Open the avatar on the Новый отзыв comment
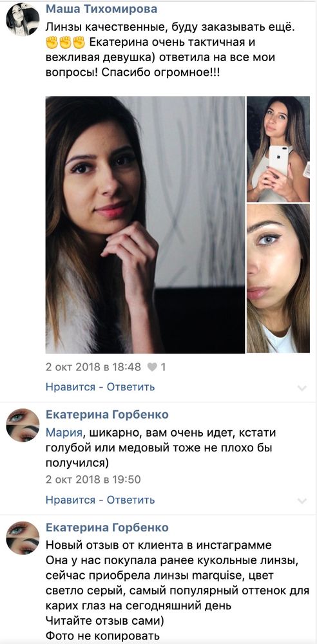 (x=23, y=538)
